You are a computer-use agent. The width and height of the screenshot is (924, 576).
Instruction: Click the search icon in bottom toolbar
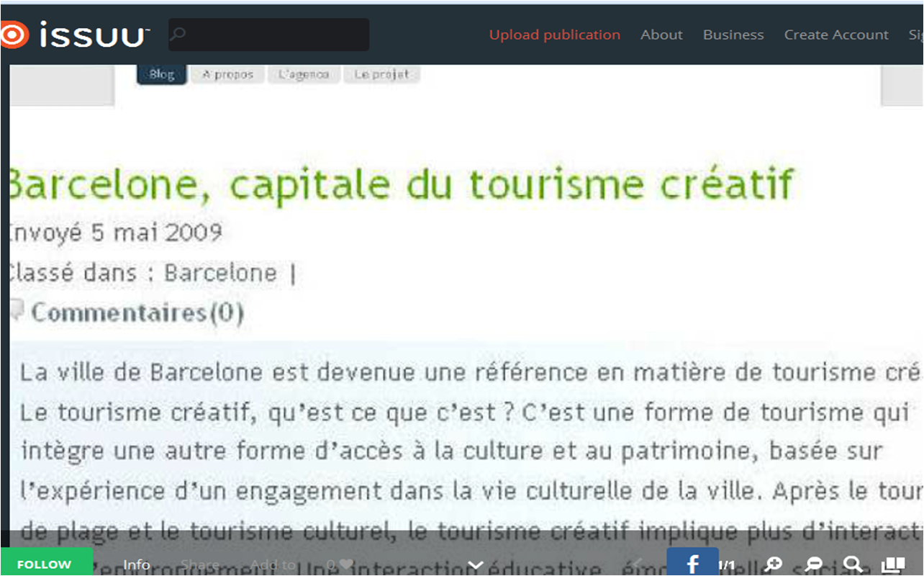point(853,564)
